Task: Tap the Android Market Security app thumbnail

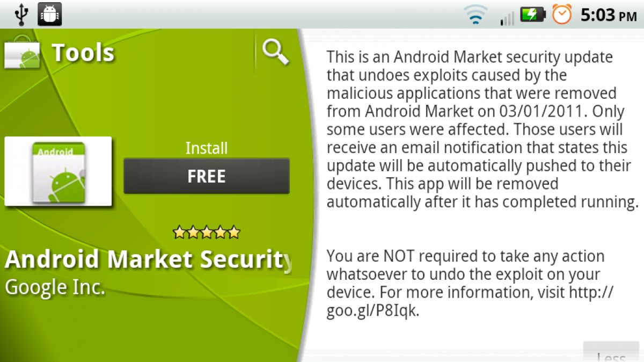Action: pos(58,172)
